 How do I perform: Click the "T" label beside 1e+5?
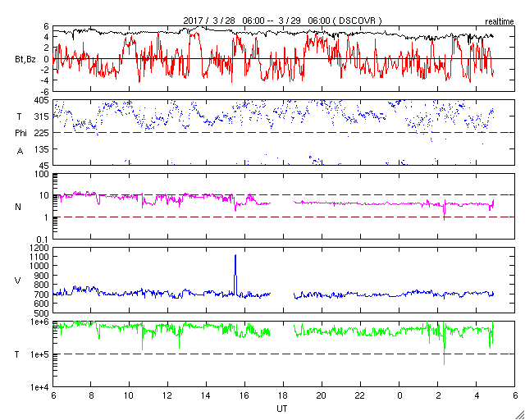16,354
